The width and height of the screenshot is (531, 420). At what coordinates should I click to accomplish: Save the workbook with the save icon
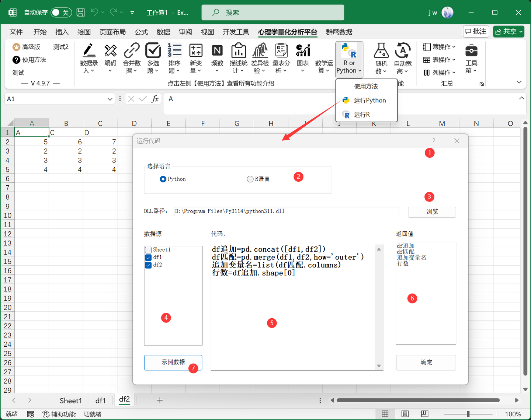pyautogui.click(x=81, y=13)
